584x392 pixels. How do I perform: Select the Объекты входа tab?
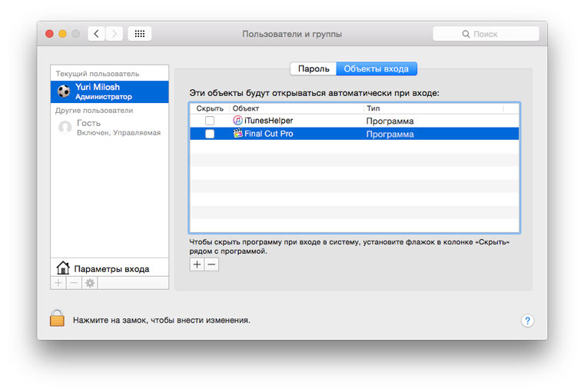[x=376, y=68]
